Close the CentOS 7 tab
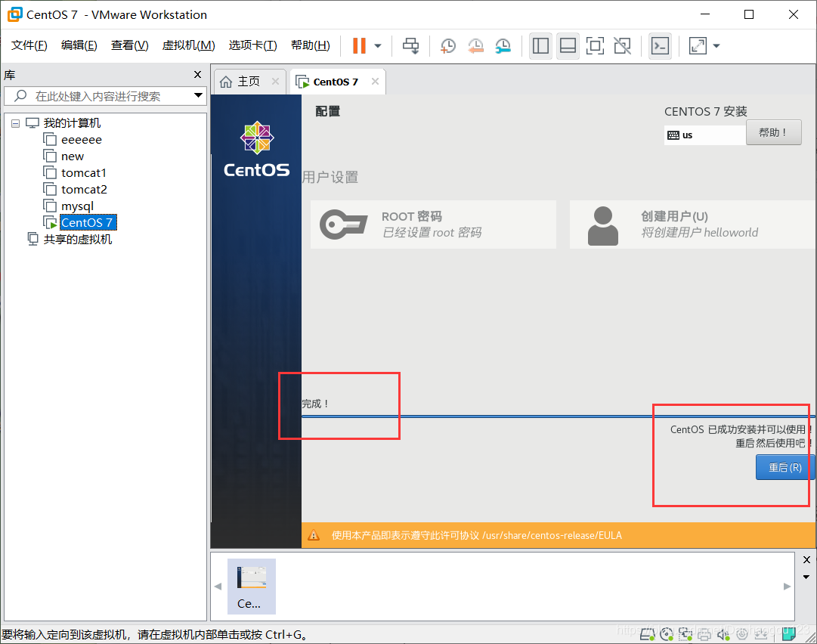This screenshot has height=644, width=817. pos(375,82)
